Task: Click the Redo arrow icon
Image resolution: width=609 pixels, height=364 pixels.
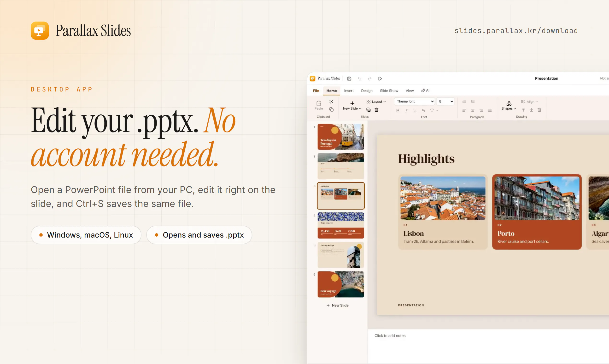Action: [x=369, y=79]
